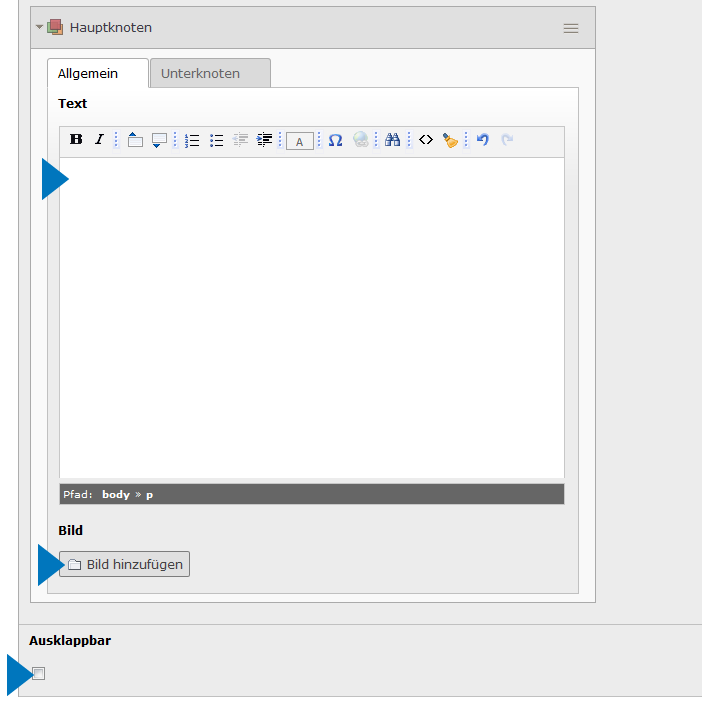Increase indent of the paragraph

pyautogui.click(x=264, y=140)
